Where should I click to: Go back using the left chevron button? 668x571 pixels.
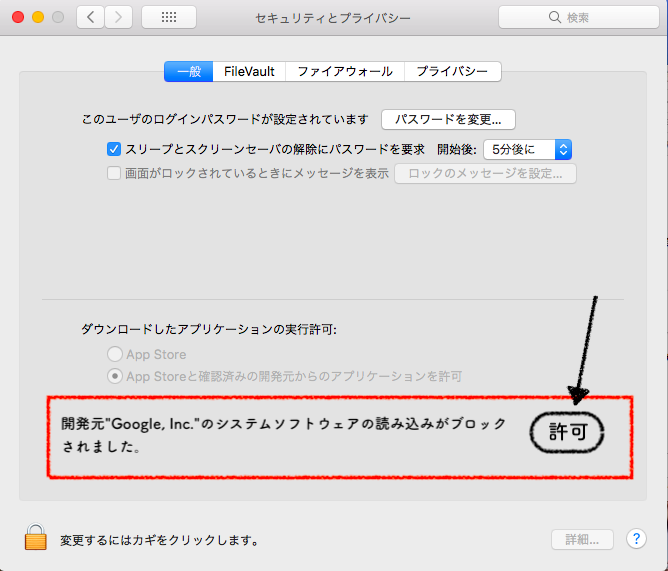(91, 17)
